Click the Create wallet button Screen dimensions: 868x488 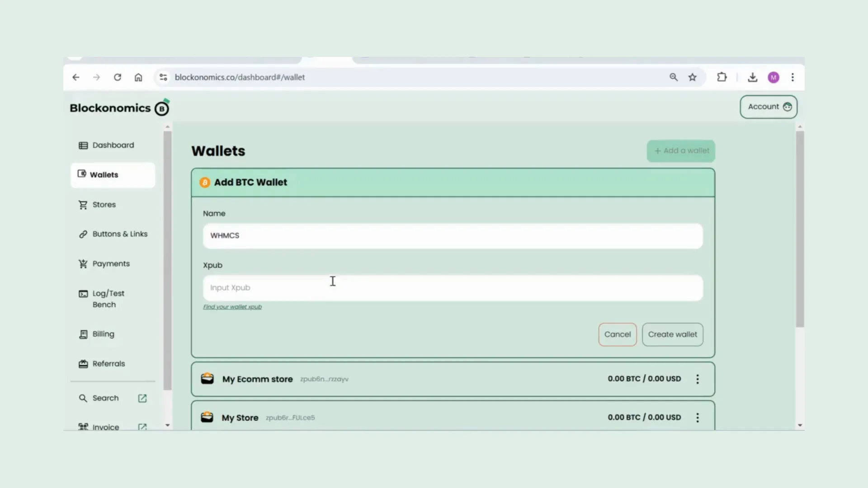672,333
